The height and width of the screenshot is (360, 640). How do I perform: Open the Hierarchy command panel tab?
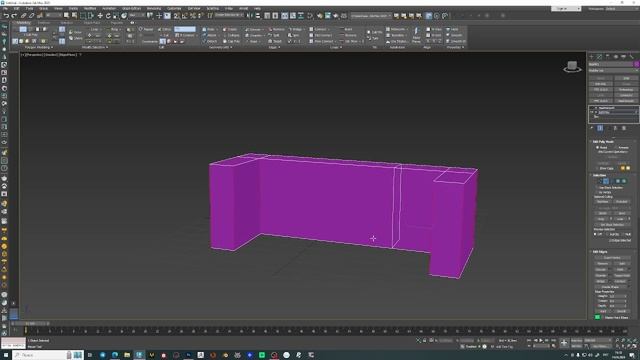pyautogui.click(x=608, y=57)
